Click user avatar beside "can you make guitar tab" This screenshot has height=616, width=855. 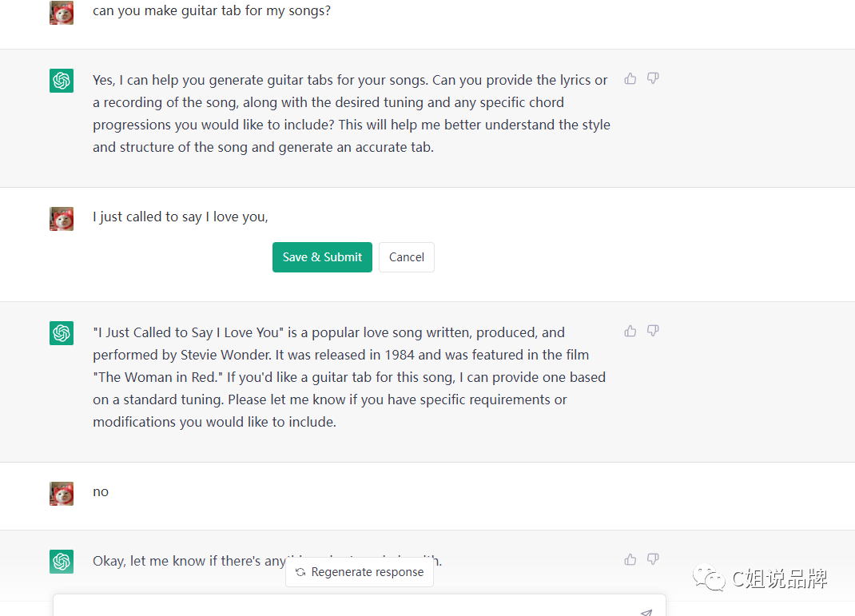point(62,13)
